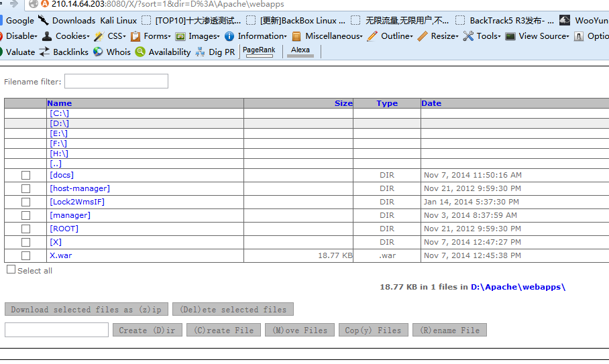Check the box for host-manager folder
Viewport: 609px width, 364px height.
tap(25, 188)
